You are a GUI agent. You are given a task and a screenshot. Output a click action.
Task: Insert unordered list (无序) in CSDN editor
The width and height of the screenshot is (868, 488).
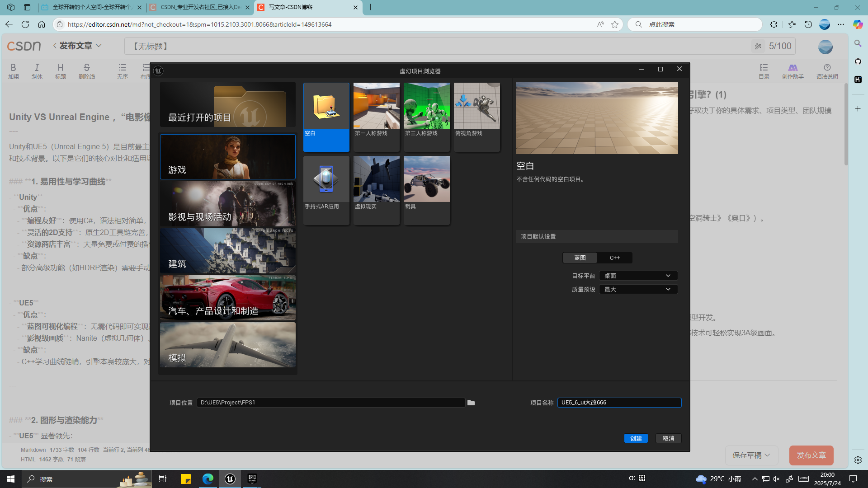tap(123, 71)
